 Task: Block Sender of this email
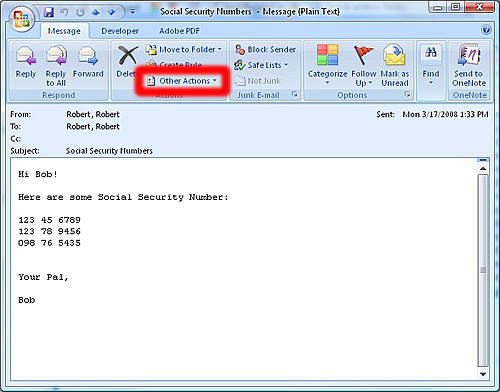click(266, 49)
